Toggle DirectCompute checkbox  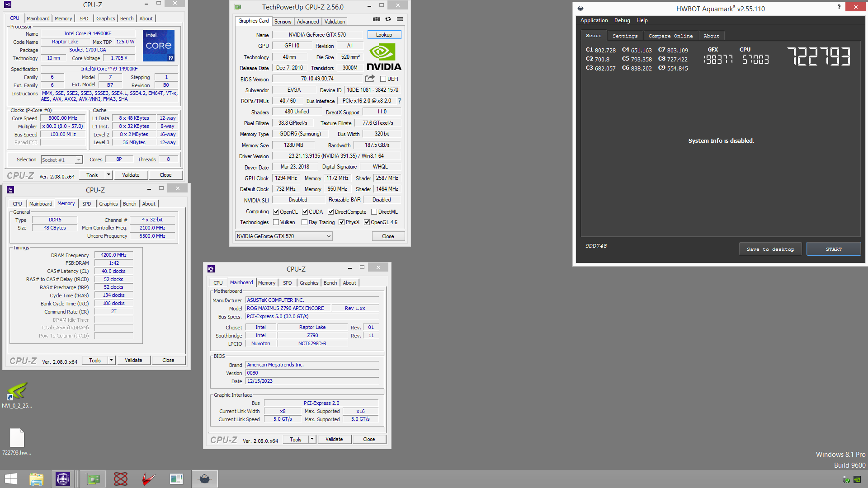pyautogui.click(x=331, y=211)
